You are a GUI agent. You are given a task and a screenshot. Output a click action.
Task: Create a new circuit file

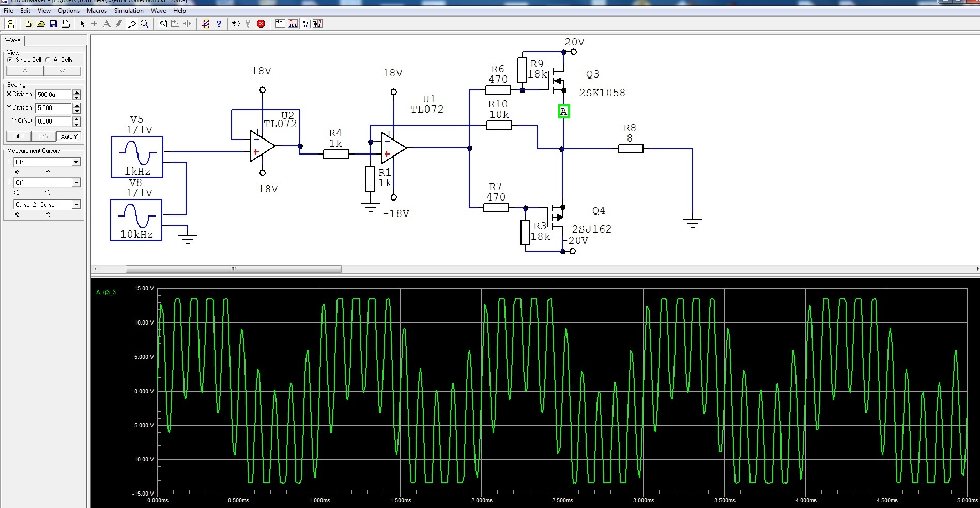(x=28, y=24)
